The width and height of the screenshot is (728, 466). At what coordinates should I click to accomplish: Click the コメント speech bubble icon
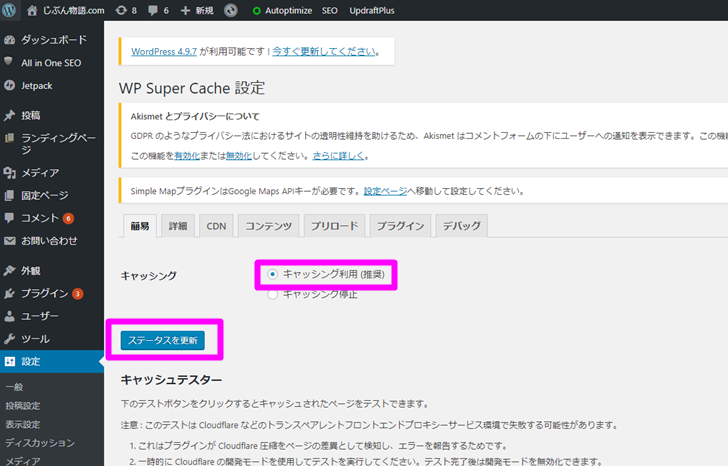coord(9,218)
